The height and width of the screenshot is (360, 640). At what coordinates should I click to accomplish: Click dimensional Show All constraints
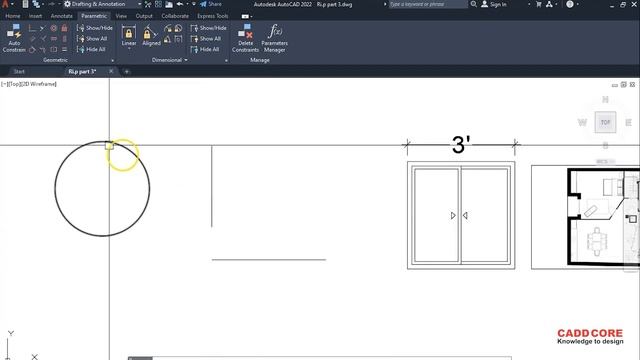206,39
